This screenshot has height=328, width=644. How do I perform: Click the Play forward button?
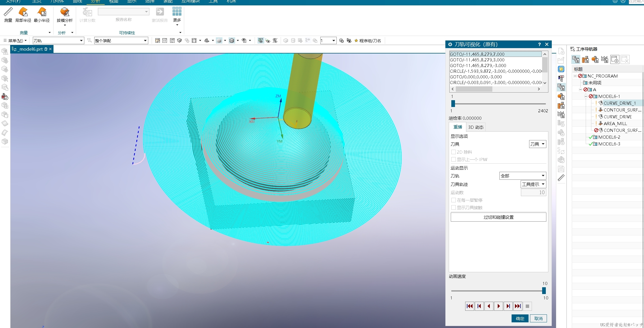[499, 306]
